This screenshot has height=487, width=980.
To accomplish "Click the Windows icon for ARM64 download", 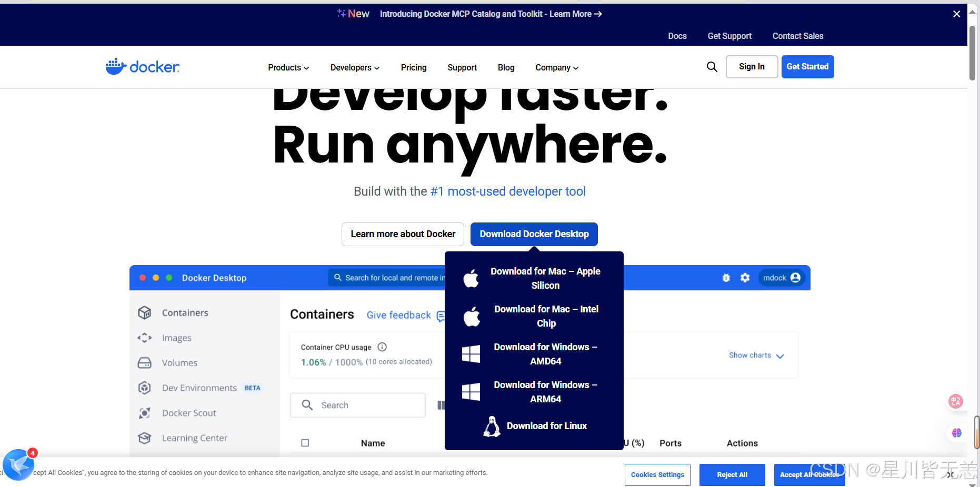I will pyautogui.click(x=471, y=392).
